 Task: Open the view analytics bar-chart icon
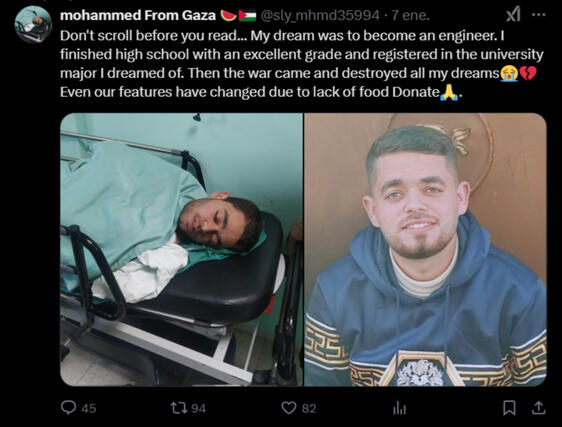pyautogui.click(x=399, y=408)
